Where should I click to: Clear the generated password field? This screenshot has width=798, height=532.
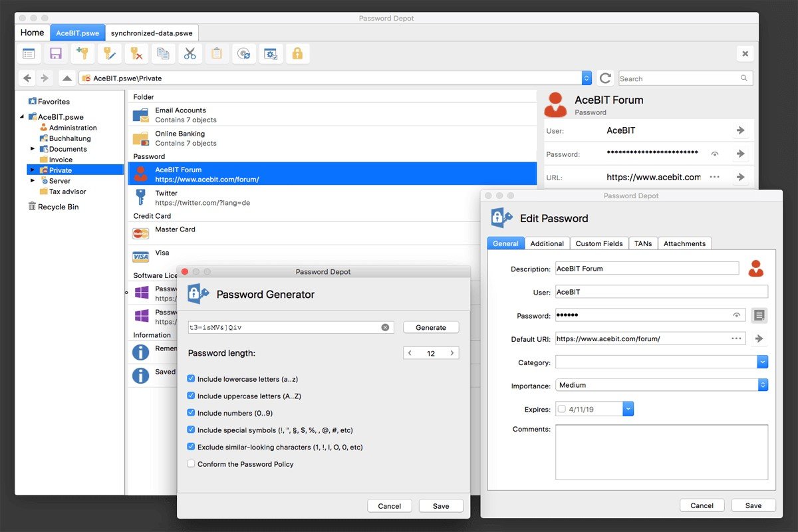pyautogui.click(x=385, y=327)
